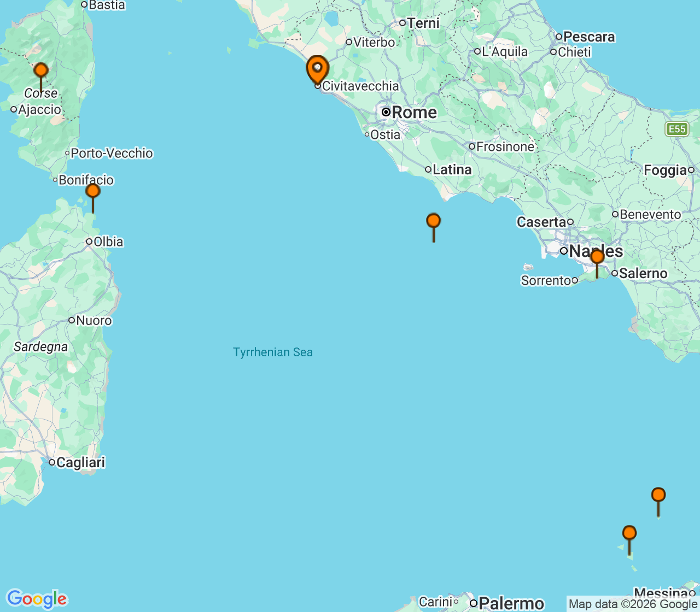This screenshot has height=612, width=700.
Task: Select the Olbia label
Action: [108, 242]
